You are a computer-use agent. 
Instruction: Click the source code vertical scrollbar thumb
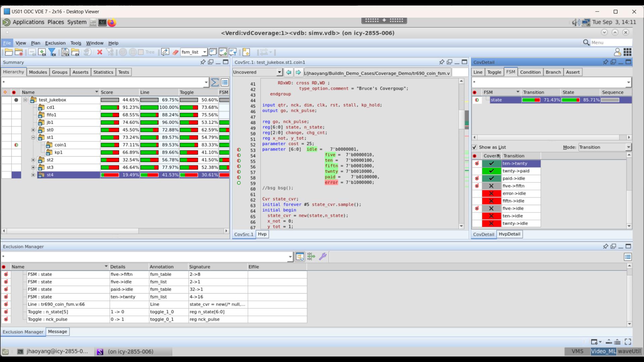click(x=461, y=119)
